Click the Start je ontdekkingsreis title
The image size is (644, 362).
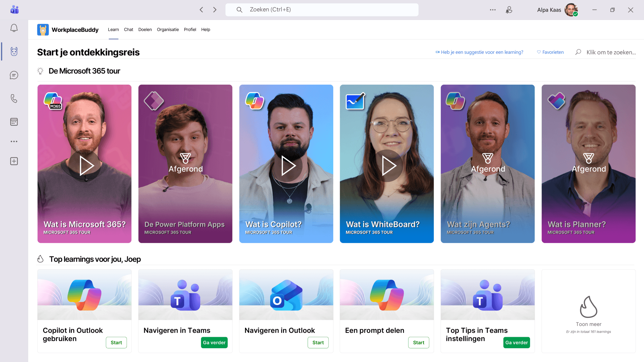88,52
